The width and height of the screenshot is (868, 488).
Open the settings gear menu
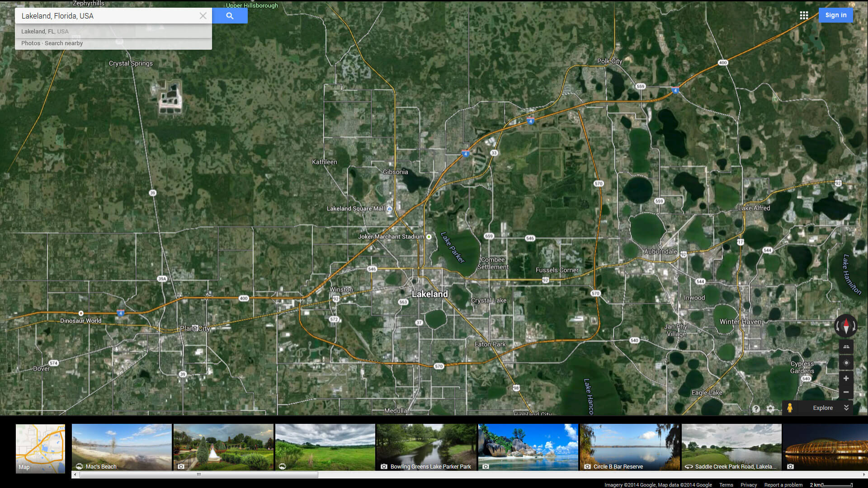point(770,409)
